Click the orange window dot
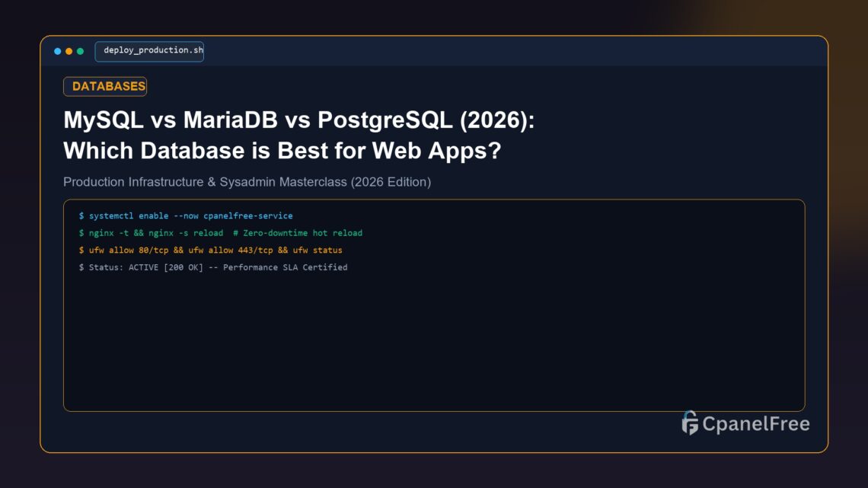This screenshot has height=488, width=868. pyautogui.click(x=69, y=51)
